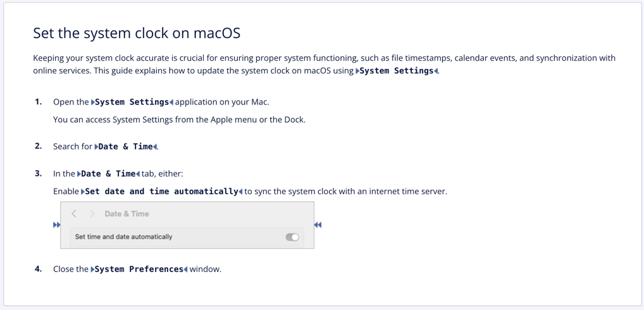Click the opening marker before System Settings in intro
The width and height of the screenshot is (644, 310).
(x=357, y=71)
